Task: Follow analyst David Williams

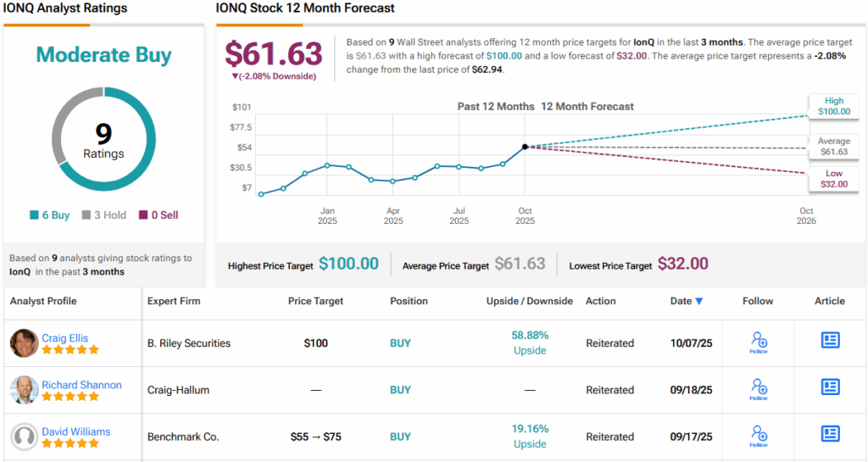Action: [759, 435]
